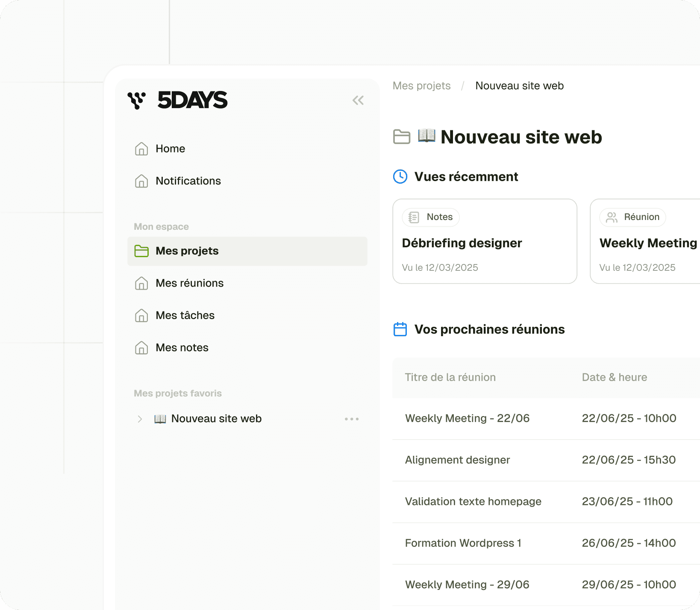Click the calendar icon beside Vos prochaines réunions
Screen dimensions: 700x610
[x=400, y=329]
